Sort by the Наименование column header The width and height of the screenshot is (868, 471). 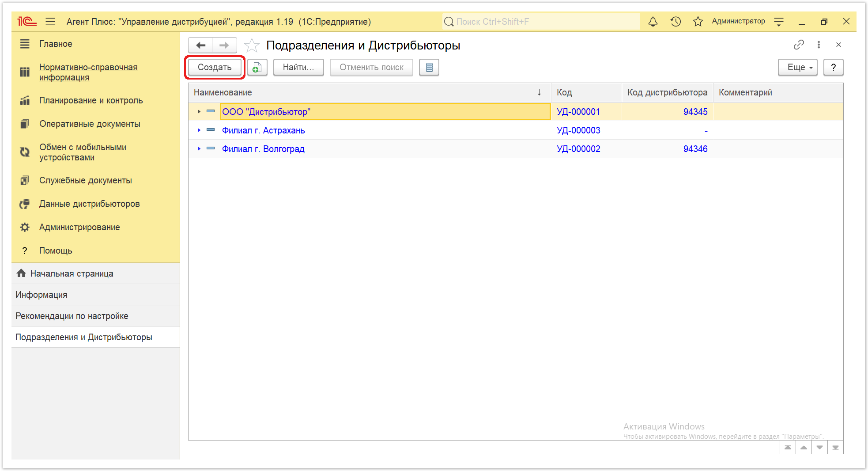223,92
